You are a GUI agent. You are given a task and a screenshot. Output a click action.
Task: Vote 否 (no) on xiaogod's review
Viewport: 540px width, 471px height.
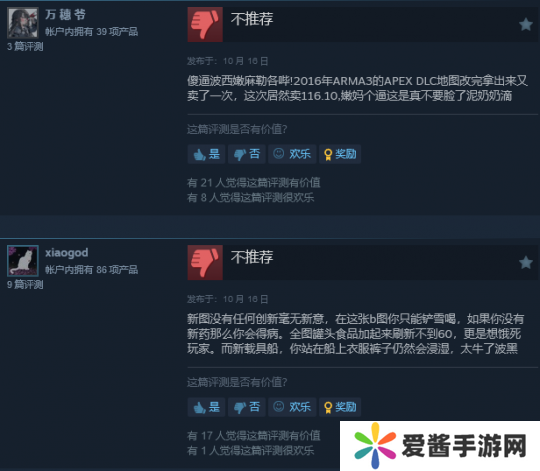point(247,407)
